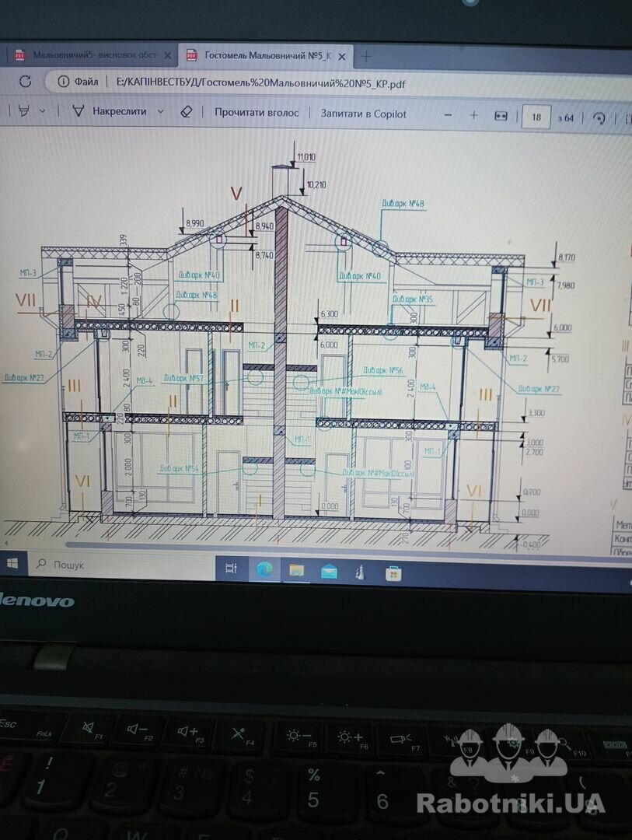
Task: Click the elevation mark '3,300'
Action: point(536,413)
